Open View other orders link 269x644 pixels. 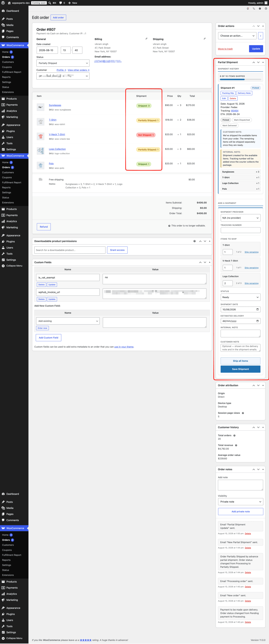click(78, 70)
